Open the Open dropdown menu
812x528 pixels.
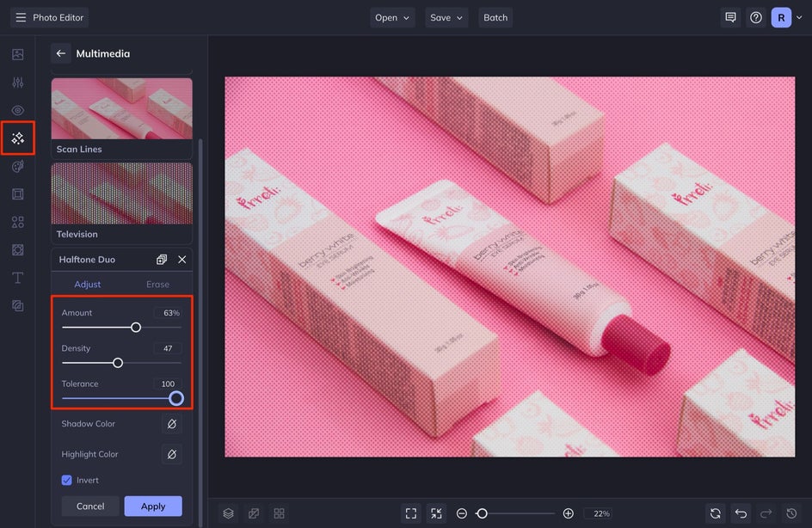392,17
